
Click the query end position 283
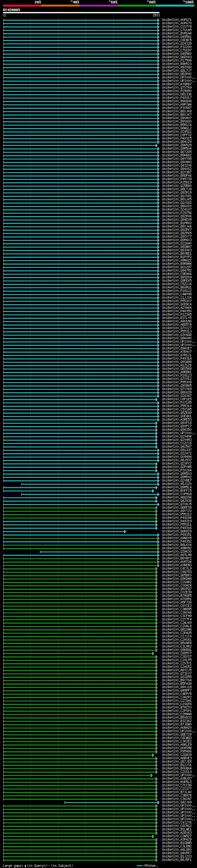pos(155,15)
